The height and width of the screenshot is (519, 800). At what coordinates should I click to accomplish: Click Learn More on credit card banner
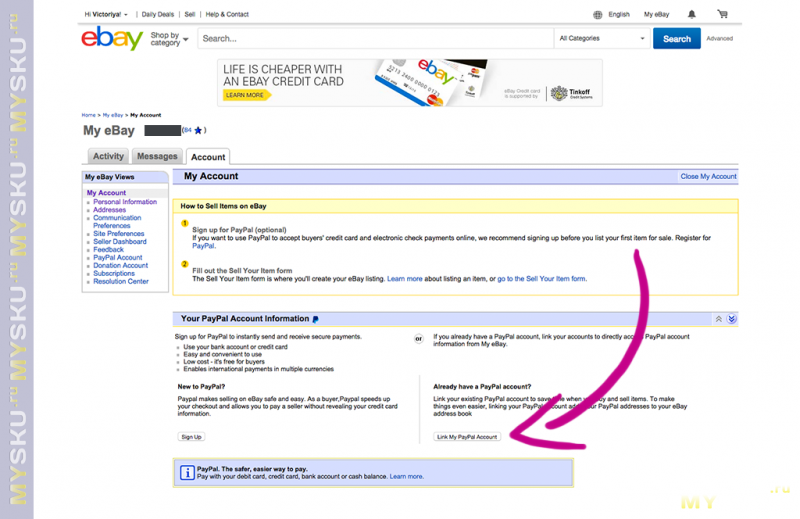pyautogui.click(x=246, y=95)
